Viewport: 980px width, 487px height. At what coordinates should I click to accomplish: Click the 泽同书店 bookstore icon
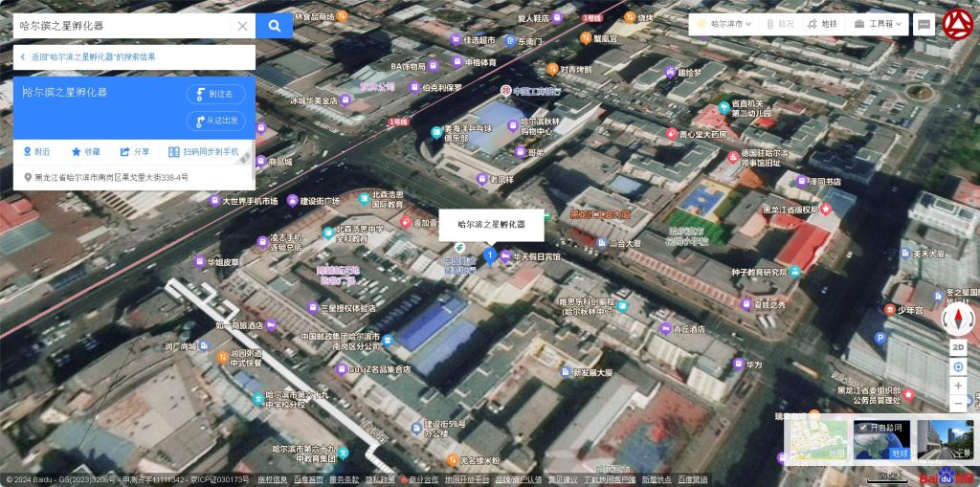point(802,181)
